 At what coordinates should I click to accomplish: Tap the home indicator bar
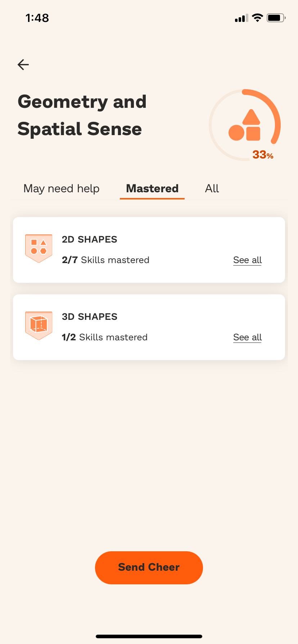click(x=149, y=636)
